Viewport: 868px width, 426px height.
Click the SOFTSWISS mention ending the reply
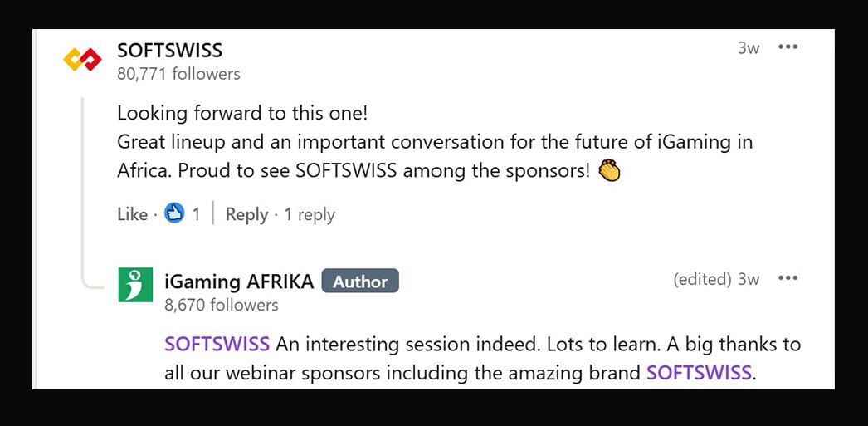click(699, 372)
